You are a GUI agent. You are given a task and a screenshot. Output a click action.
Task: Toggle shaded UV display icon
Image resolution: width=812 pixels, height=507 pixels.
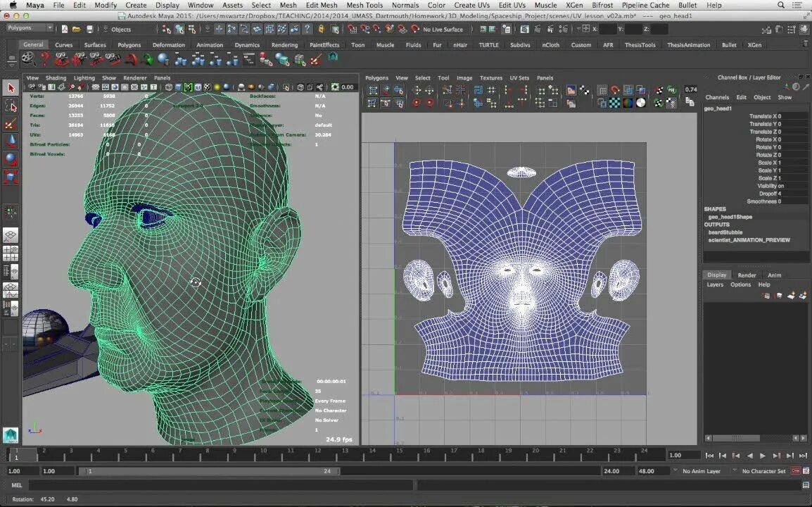(x=628, y=91)
